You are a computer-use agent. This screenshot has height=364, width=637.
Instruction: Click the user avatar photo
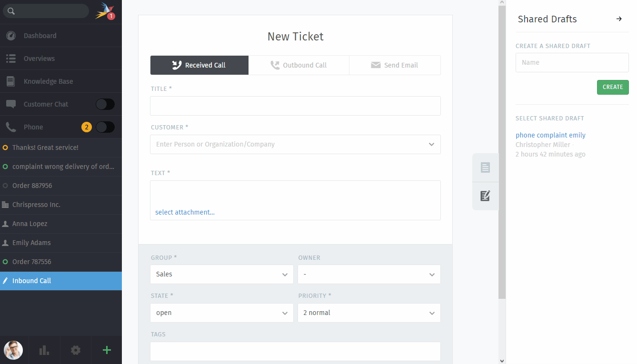coord(13,350)
